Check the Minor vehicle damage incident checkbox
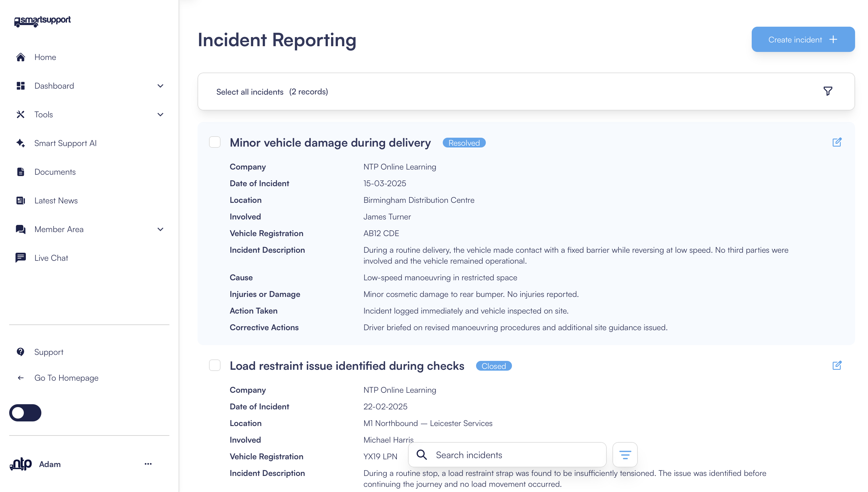Viewport: 868px width, 492px height. 215,142
